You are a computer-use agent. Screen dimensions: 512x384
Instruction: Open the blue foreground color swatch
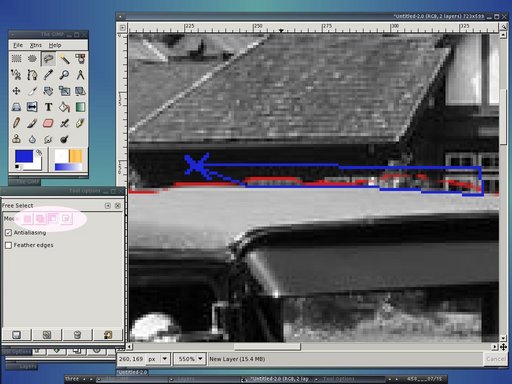click(x=24, y=156)
